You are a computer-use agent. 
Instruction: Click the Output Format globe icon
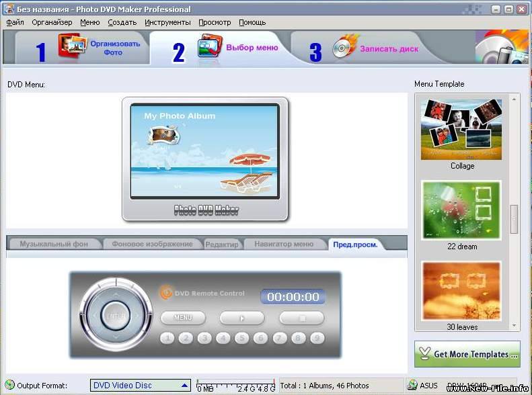(x=10, y=385)
